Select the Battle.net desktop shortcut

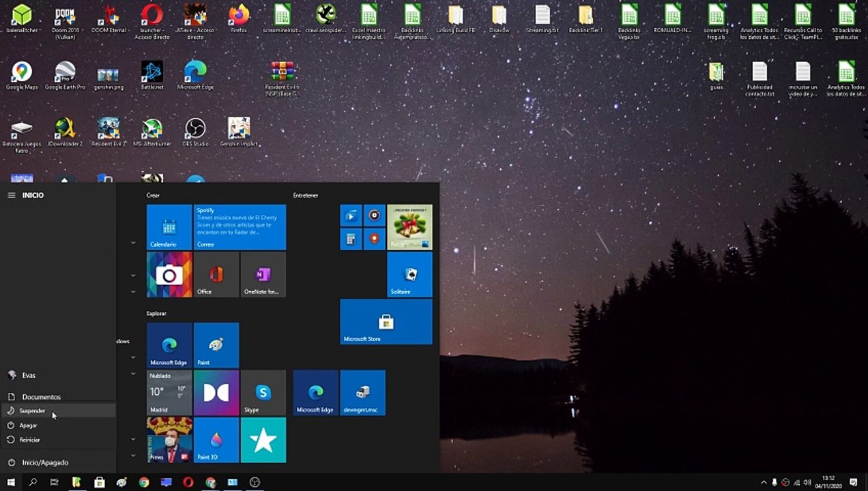(x=152, y=76)
